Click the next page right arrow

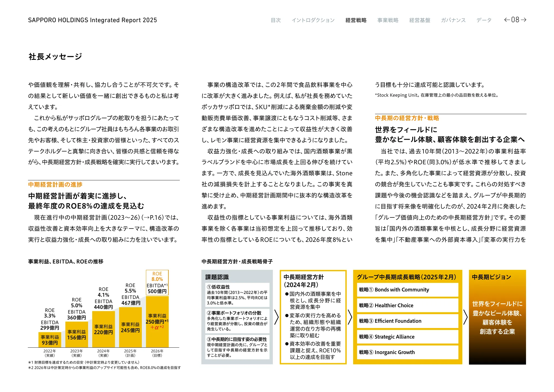tap(523, 20)
